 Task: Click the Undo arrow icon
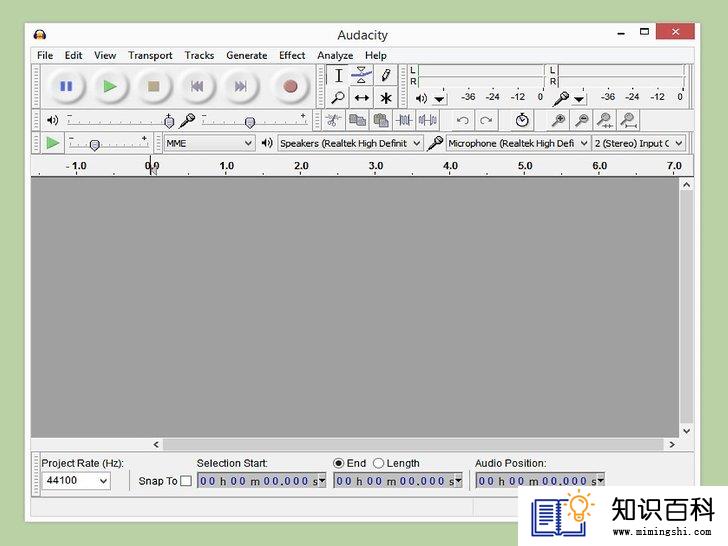462,120
